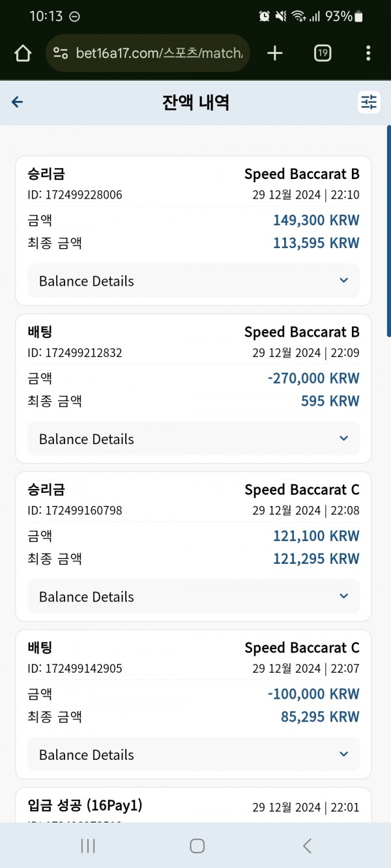Tap the site info icon in address bar
Screen dimensions: 391x868
[61, 53]
